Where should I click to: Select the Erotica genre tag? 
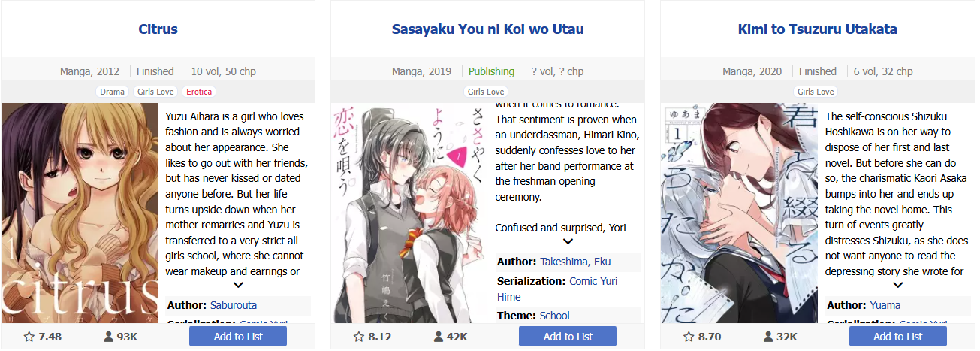(x=199, y=92)
